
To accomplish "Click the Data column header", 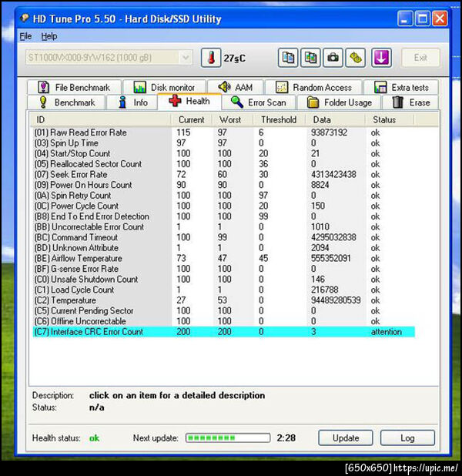I will click(335, 119).
